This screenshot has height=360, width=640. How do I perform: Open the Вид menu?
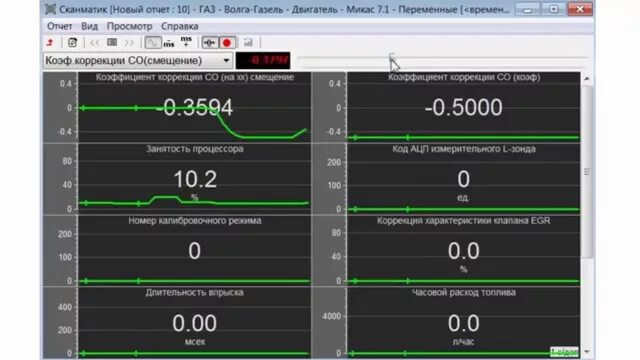[x=89, y=26]
